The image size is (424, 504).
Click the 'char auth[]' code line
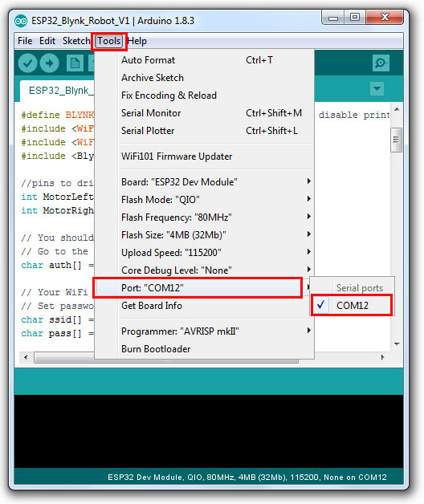(57, 265)
